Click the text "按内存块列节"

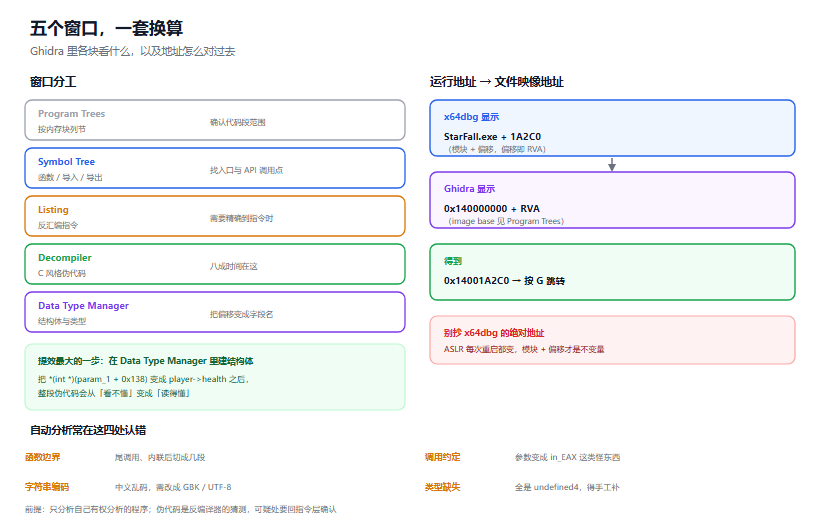(x=62, y=129)
